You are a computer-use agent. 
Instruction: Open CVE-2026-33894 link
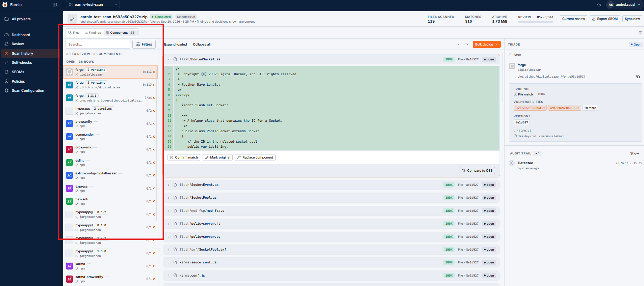[530, 108]
